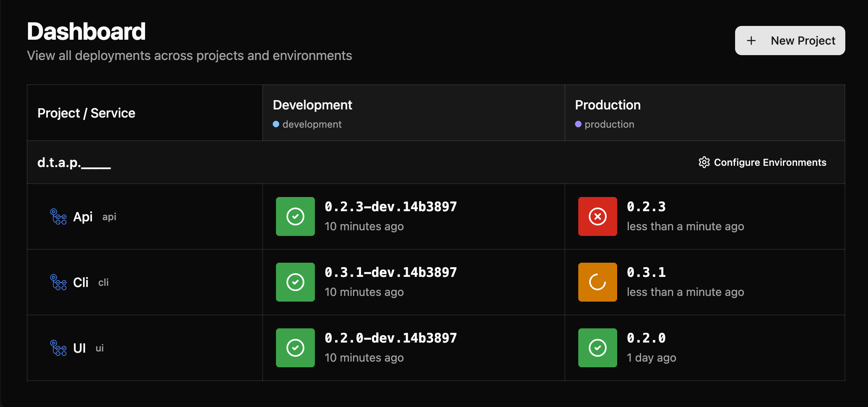Click the Cli service project icon
Screen dimensions: 868x407
(x=58, y=283)
